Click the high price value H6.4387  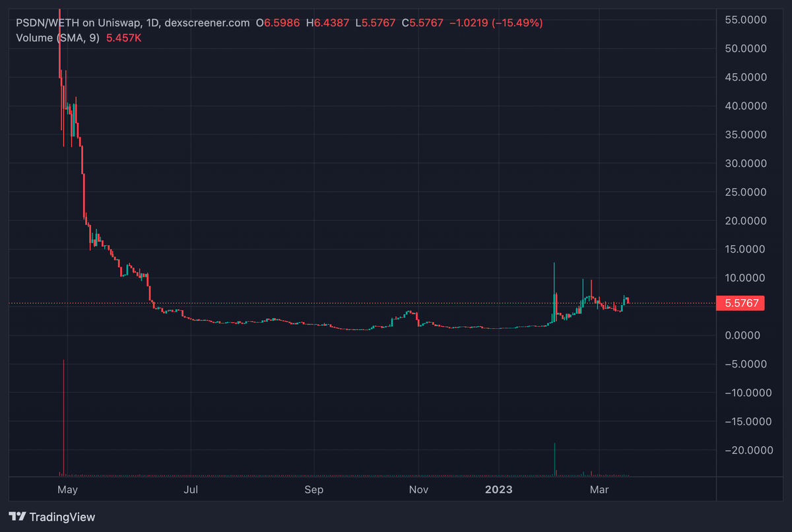pyautogui.click(x=328, y=23)
